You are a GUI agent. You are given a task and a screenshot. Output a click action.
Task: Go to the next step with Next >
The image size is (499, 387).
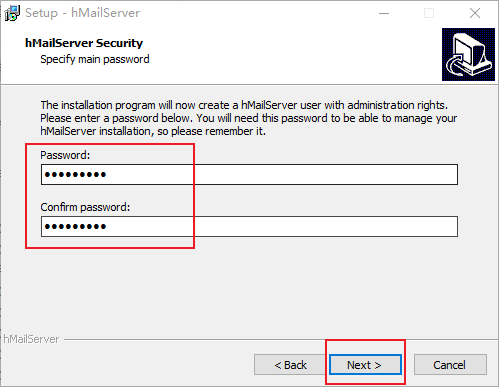[x=365, y=365]
